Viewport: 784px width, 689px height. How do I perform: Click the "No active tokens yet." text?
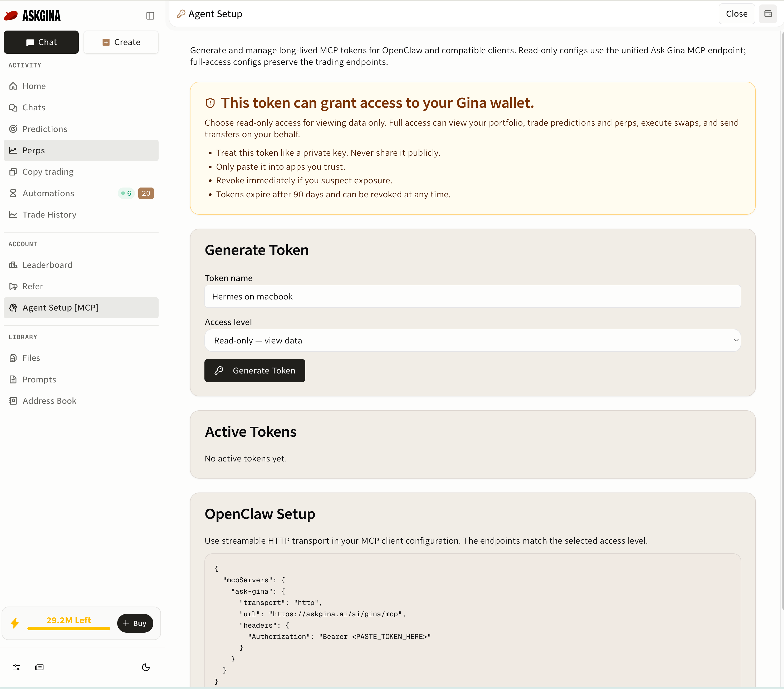(x=246, y=459)
